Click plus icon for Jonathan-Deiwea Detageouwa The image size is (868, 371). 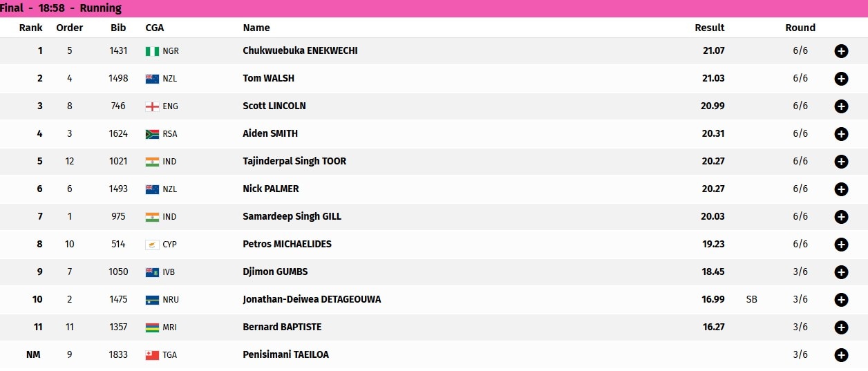tap(841, 300)
